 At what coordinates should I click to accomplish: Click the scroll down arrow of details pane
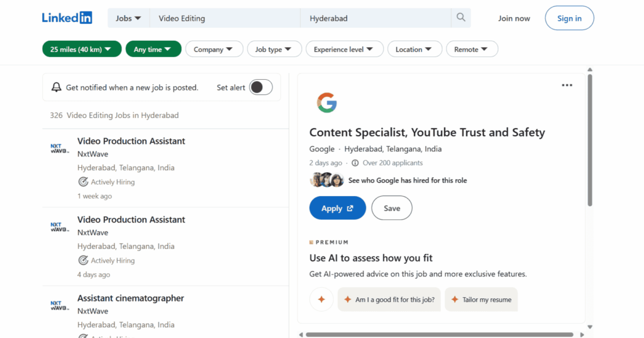click(590, 327)
